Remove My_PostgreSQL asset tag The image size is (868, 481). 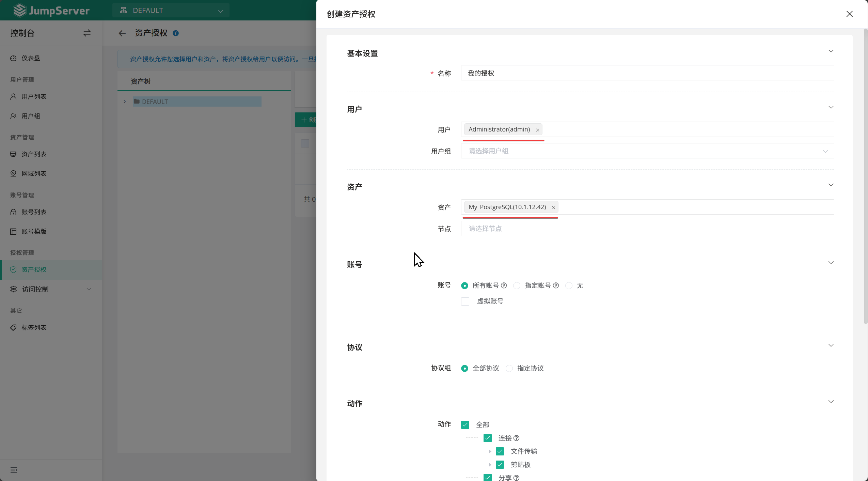click(x=553, y=207)
